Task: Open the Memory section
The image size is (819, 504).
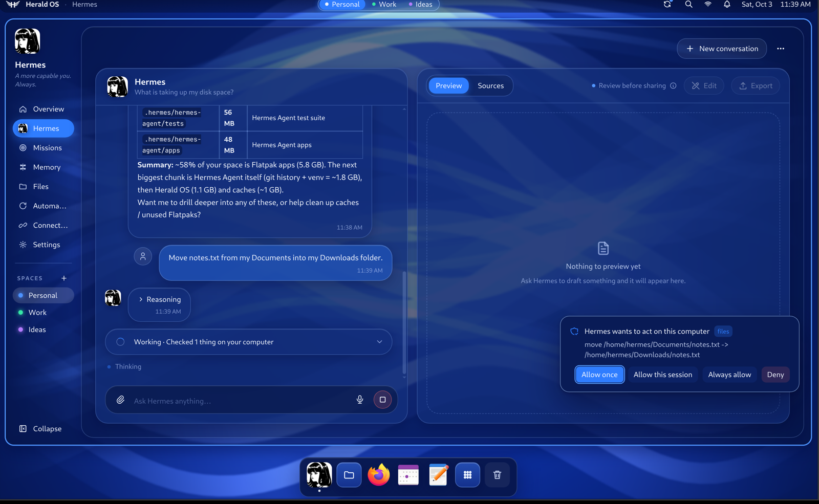Action: click(43, 167)
